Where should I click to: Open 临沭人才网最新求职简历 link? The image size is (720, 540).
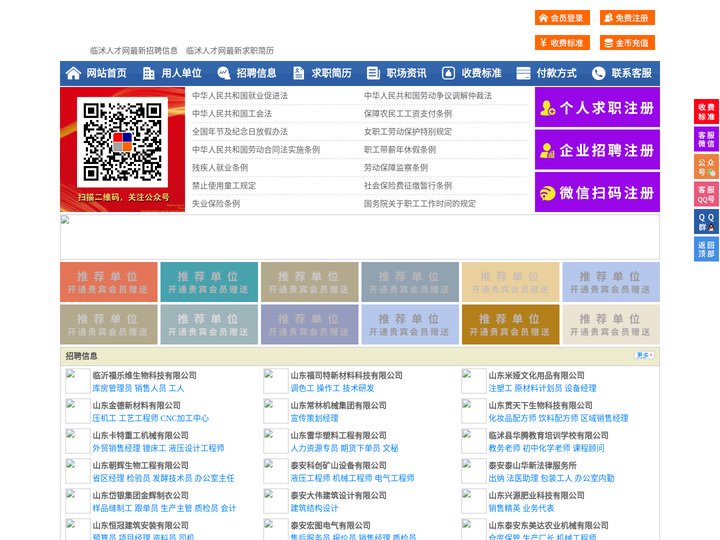pos(230,51)
